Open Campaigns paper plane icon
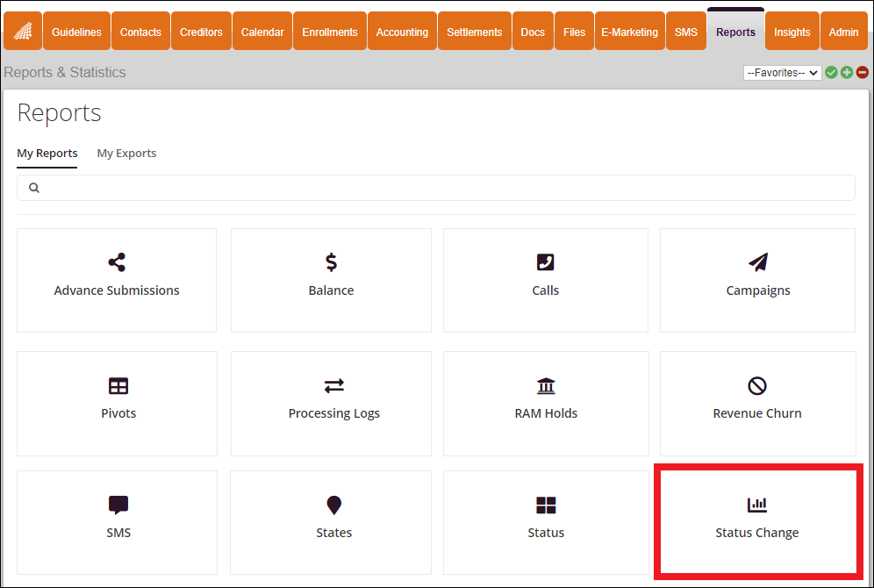The image size is (874, 588). pyautogui.click(x=758, y=262)
